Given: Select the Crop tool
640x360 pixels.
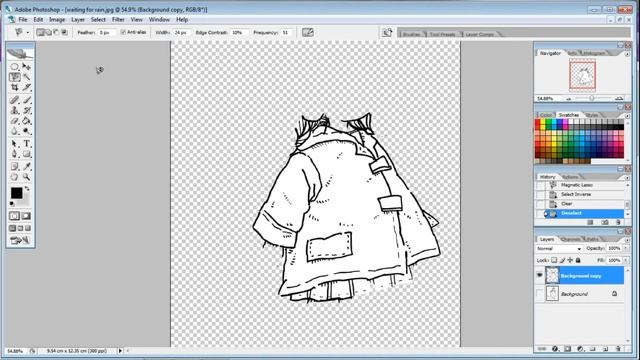Looking at the screenshot, I should click(x=15, y=87).
